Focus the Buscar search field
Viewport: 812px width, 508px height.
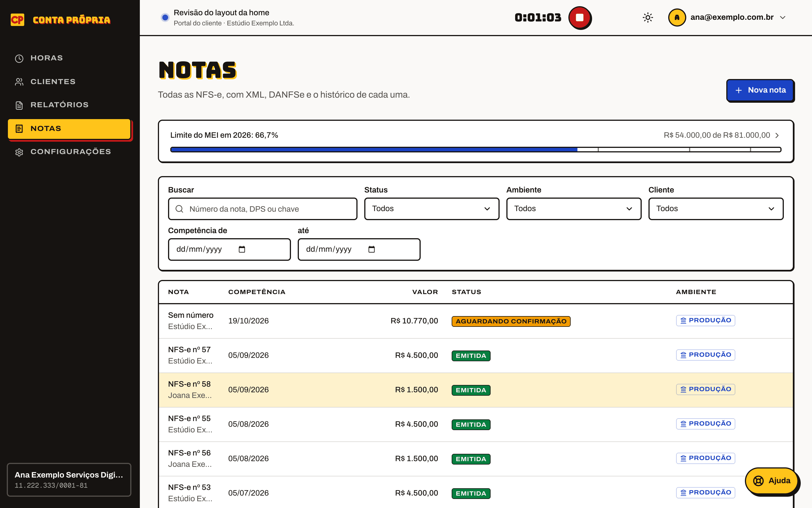pyautogui.click(x=262, y=209)
